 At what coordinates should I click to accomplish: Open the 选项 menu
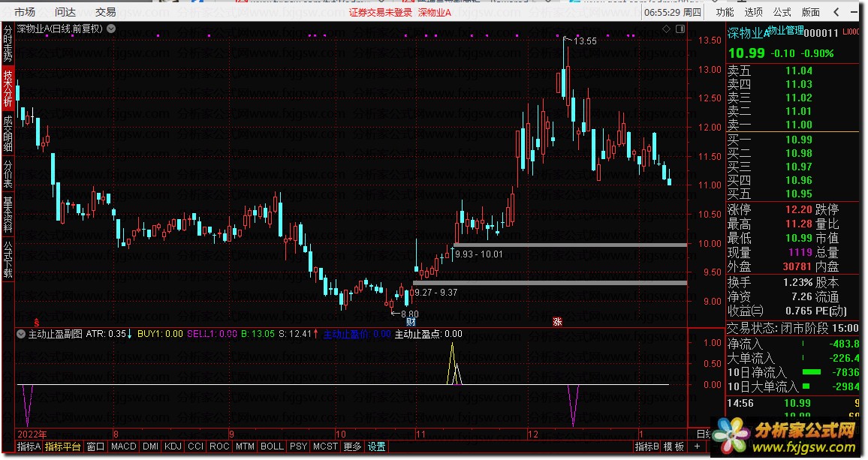(x=753, y=11)
